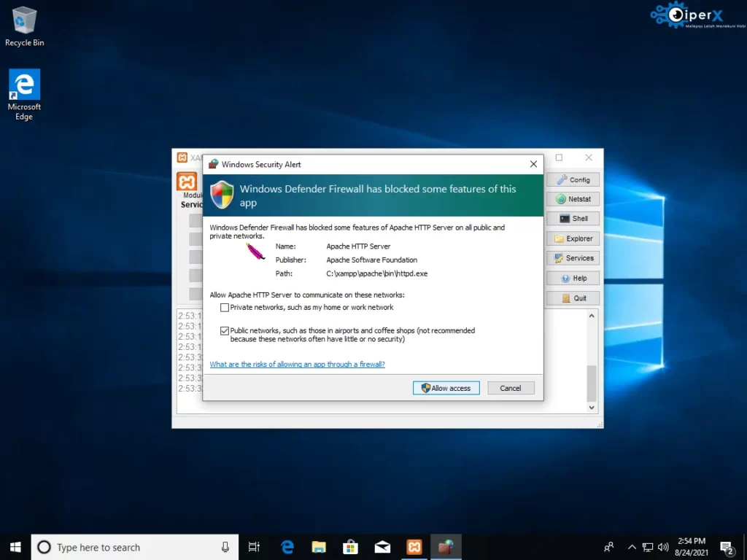Click Allow access button
This screenshot has height=560, width=747.
[446, 388]
